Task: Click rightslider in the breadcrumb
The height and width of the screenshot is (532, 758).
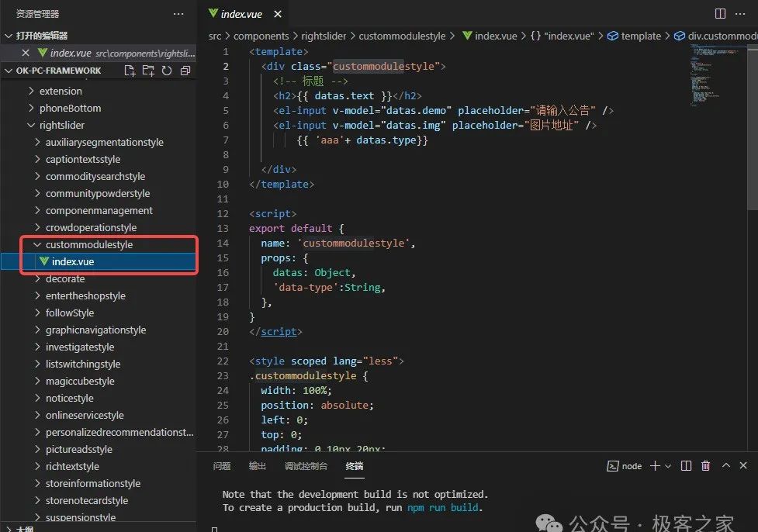Action: [x=324, y=36]
